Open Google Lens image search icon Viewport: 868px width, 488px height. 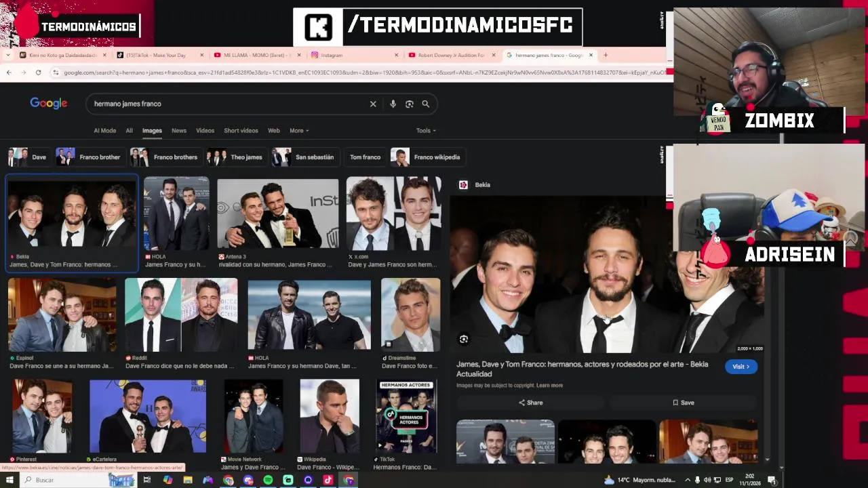(409, 104)
